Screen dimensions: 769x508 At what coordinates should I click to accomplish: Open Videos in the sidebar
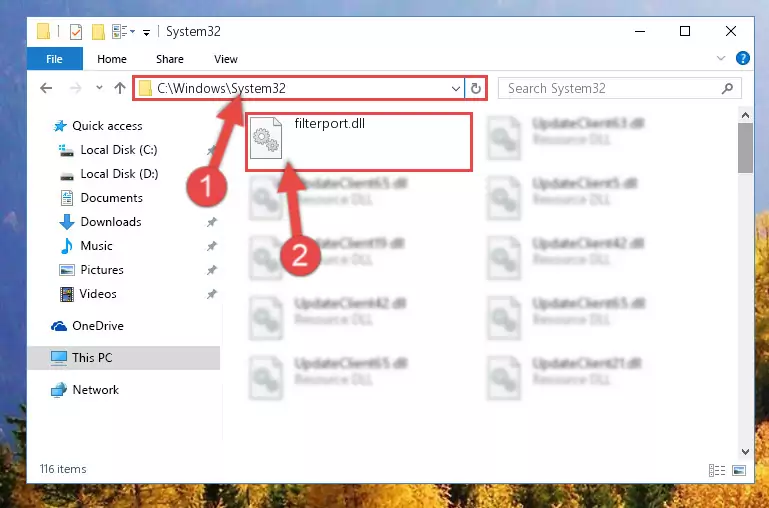click(98, 294)
